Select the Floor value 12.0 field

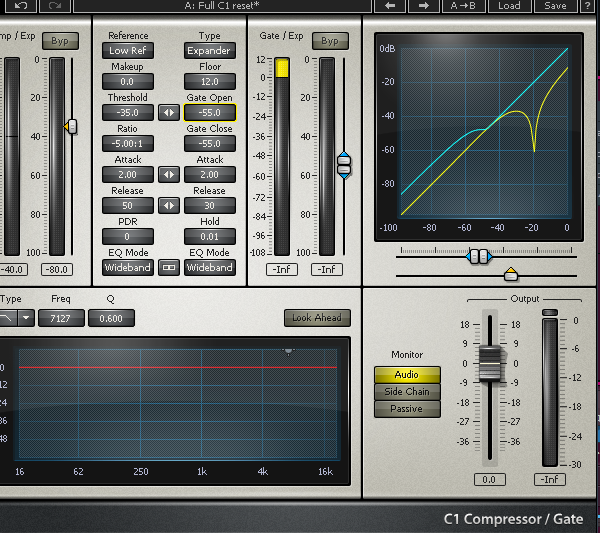click(209, 81)
